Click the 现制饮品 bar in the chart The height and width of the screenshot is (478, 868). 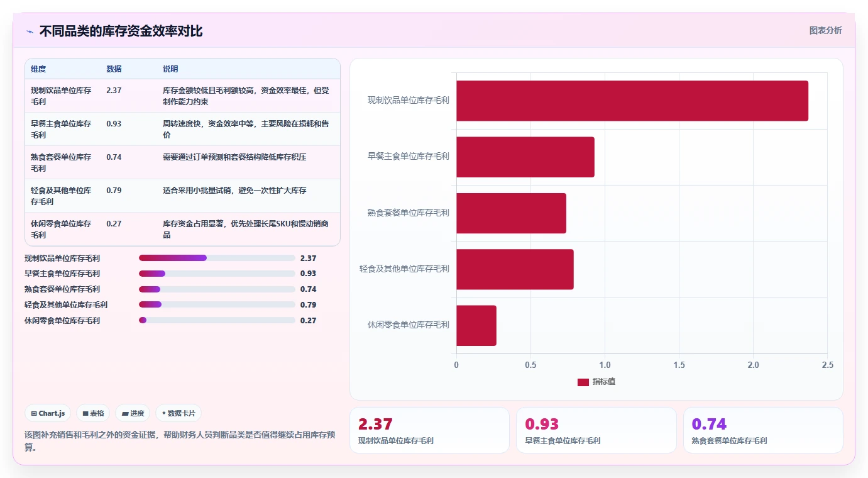pos(632,101)
